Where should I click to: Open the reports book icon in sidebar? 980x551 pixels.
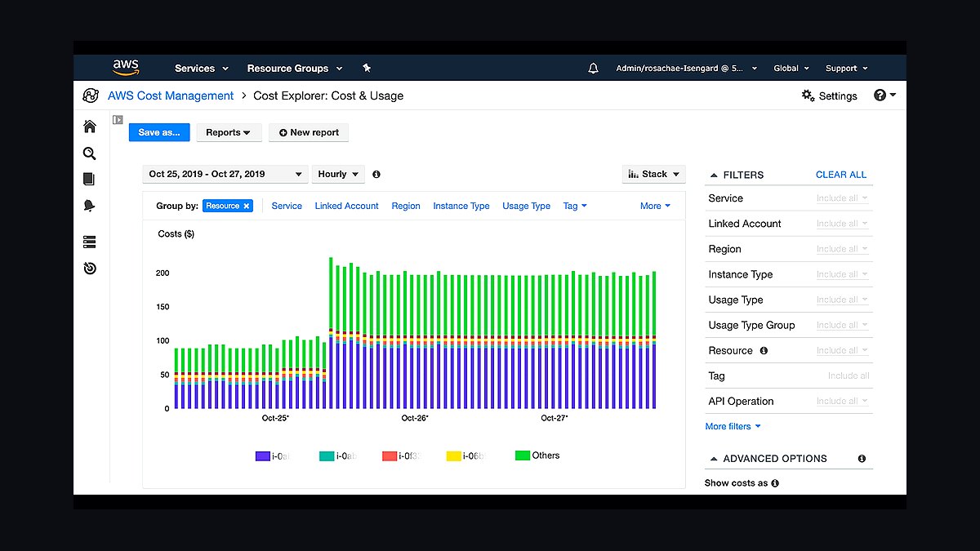[x=90, y=179]
